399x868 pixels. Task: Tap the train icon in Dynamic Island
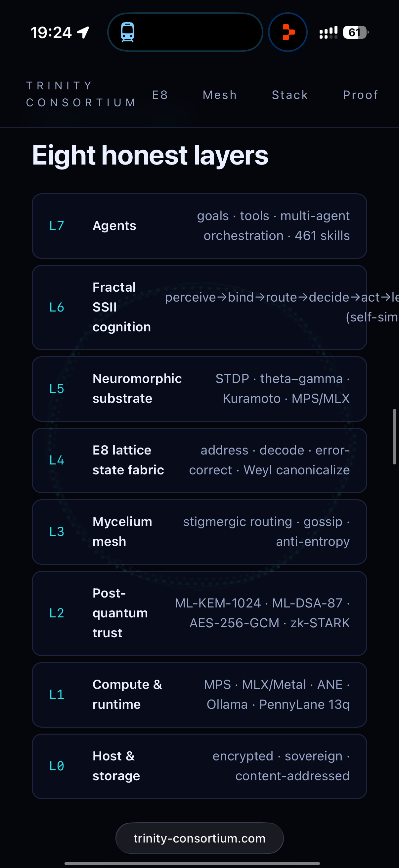coord(128,32)
